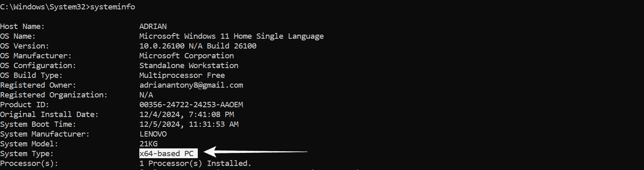This screenshot has height=170, width=644.
Task: Click the 21KG system model value
Action: point(148,144)
